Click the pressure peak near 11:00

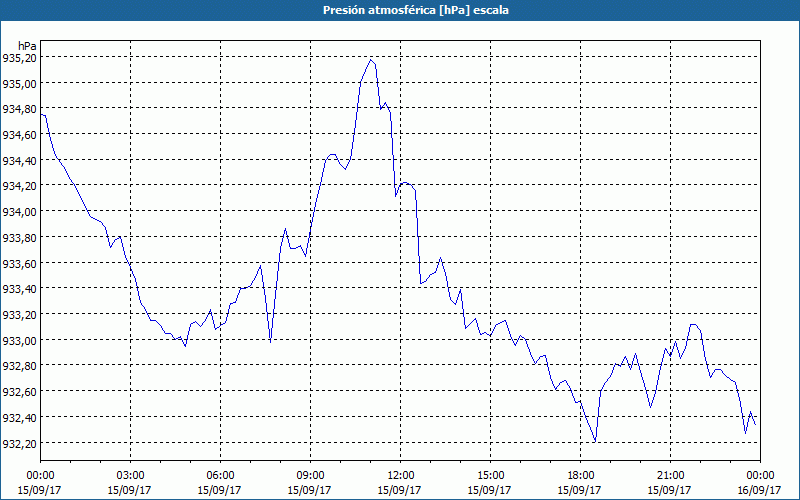(371, 60)
